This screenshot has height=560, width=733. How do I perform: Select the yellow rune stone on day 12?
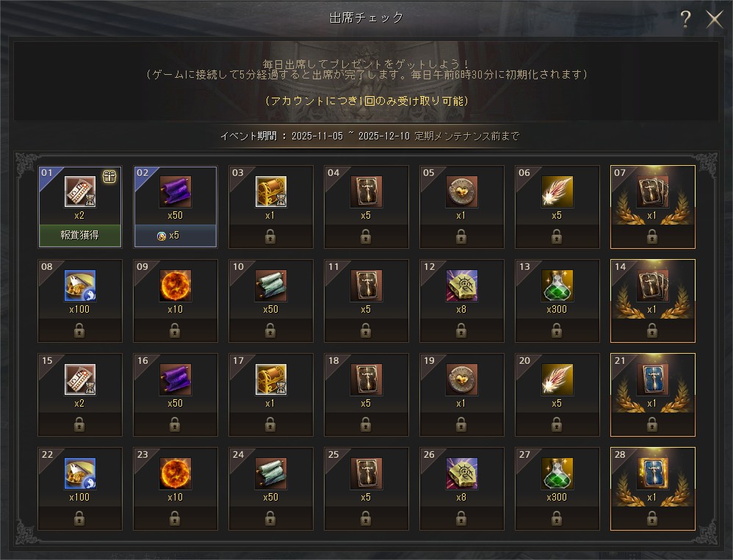[x=461, y=286]
